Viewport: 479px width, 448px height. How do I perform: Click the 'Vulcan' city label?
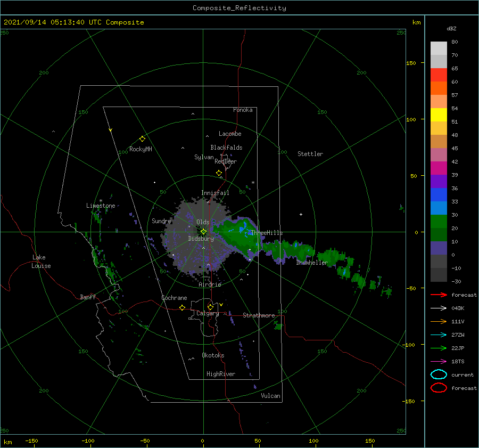click(270, 396)
